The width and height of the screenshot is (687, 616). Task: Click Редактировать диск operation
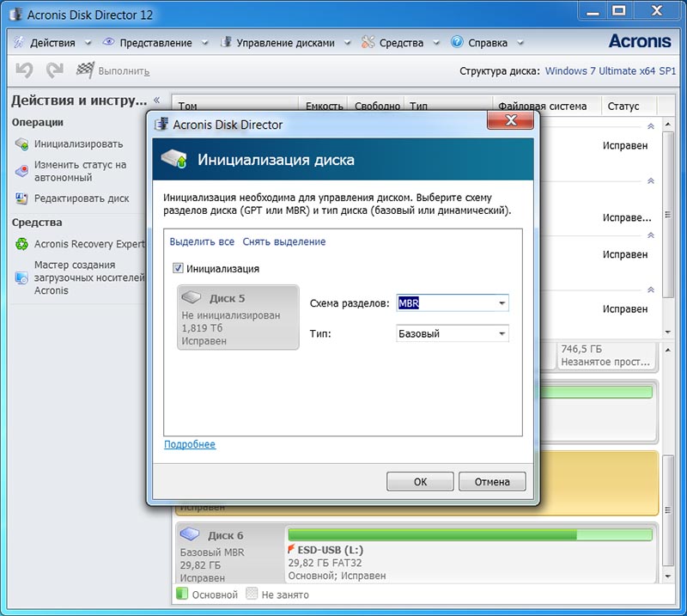click(82, 198)
